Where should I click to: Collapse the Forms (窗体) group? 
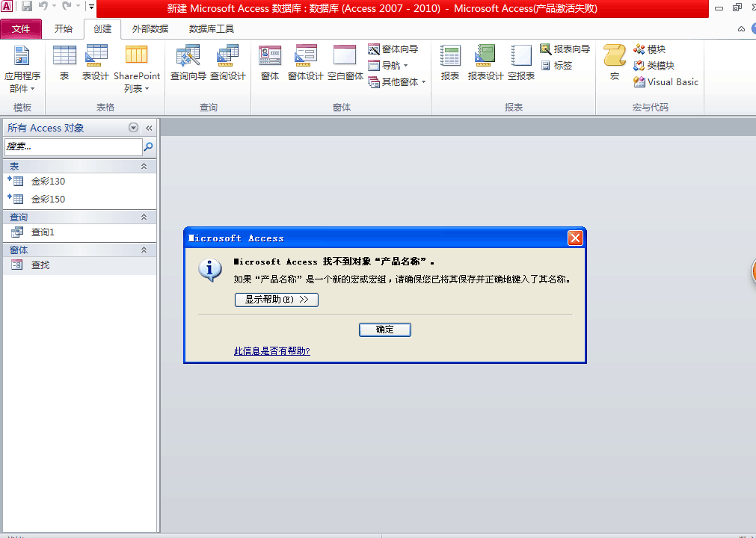point(144,250)
